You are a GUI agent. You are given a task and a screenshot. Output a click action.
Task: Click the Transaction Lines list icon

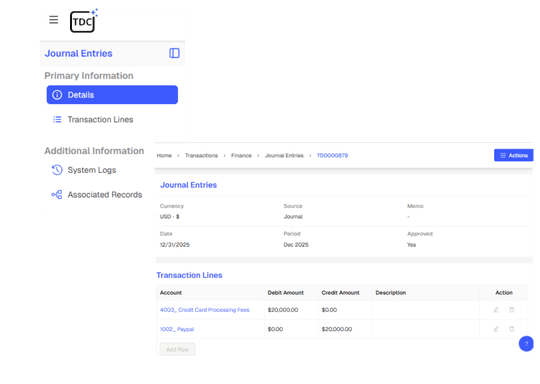click(57, 120)
